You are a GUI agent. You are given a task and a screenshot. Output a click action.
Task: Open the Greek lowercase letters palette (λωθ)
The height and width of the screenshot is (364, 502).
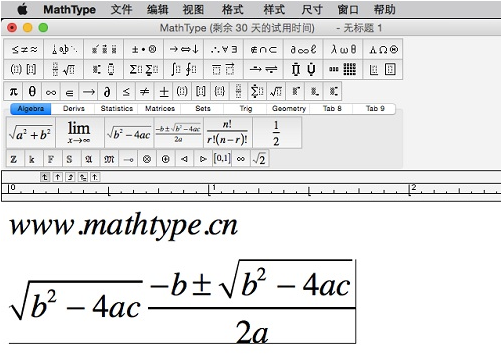(343, 50)
